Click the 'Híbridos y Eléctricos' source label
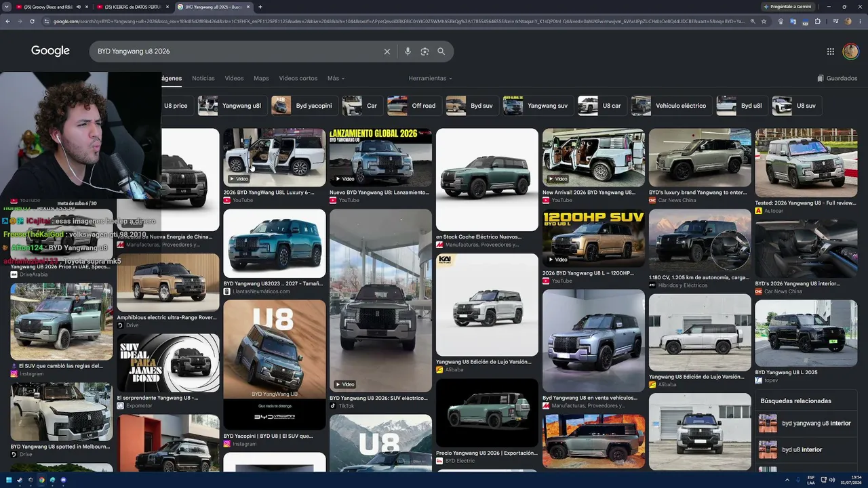The image size is (868, 488). pyautogui.click(x=683, y=285)
